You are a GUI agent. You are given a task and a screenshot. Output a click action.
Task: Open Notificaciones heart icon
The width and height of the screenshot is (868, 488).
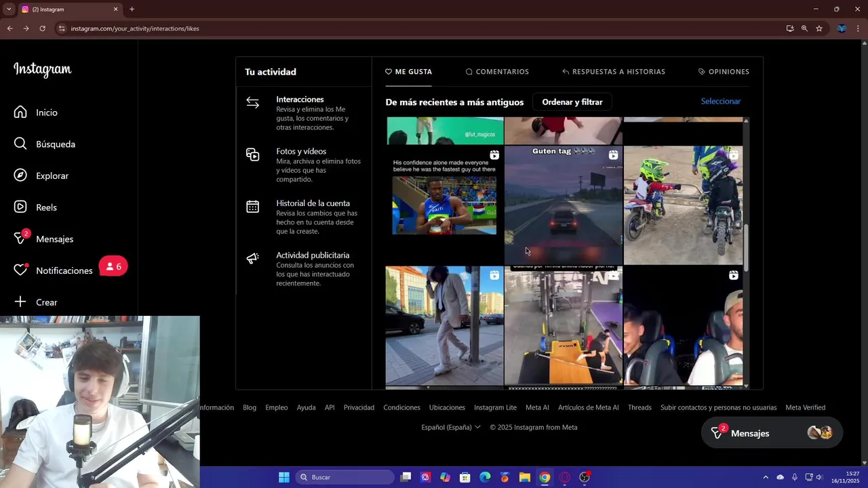pos(20,270)
